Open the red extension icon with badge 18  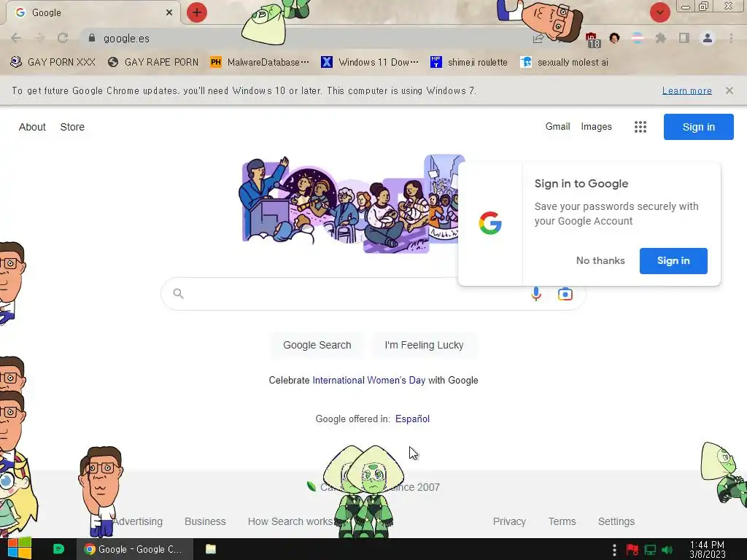pos(592,39)
